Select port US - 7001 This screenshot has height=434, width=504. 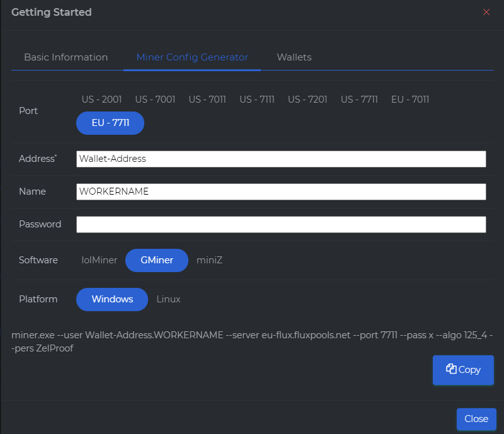155,100
